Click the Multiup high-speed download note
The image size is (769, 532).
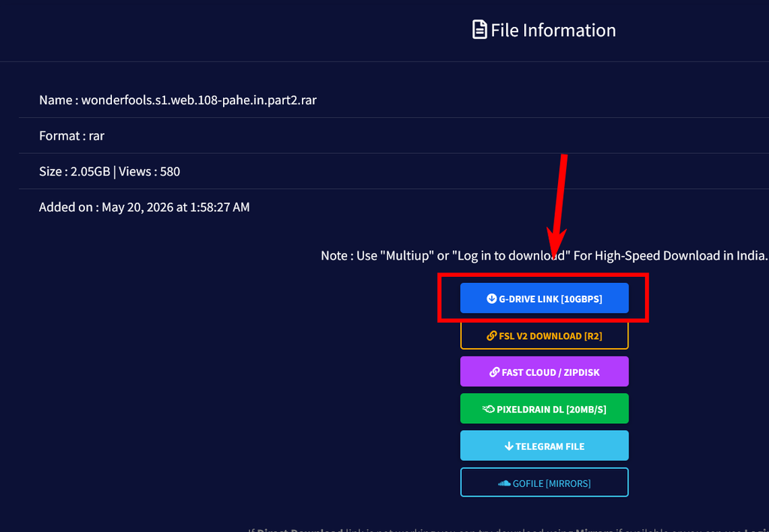pyautogui.click(x=544, y=256)
